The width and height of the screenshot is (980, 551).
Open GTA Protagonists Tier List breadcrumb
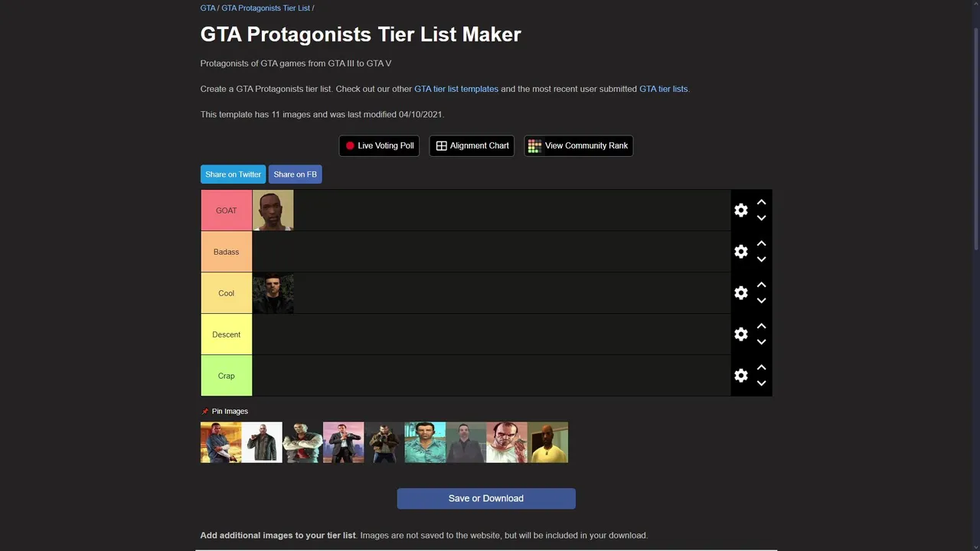pos(266,8)
